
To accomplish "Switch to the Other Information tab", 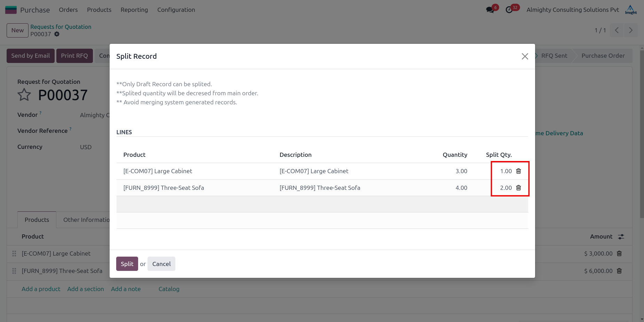I will (86, 220).
